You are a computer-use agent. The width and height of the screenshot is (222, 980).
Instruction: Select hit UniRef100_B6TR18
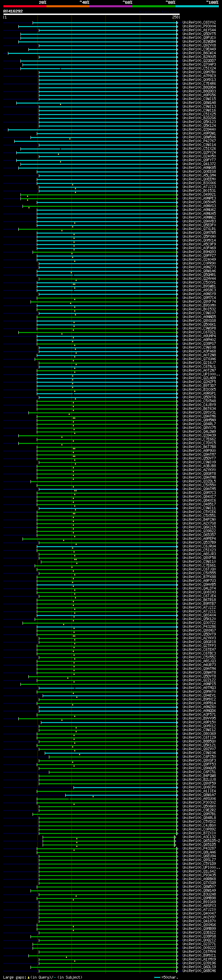pos(199,600)
